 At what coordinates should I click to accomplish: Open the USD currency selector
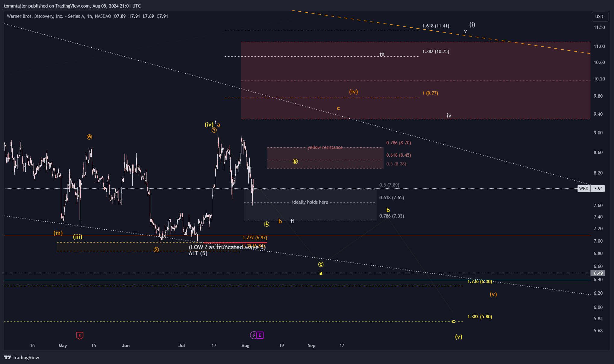click(x=599, y=17)
